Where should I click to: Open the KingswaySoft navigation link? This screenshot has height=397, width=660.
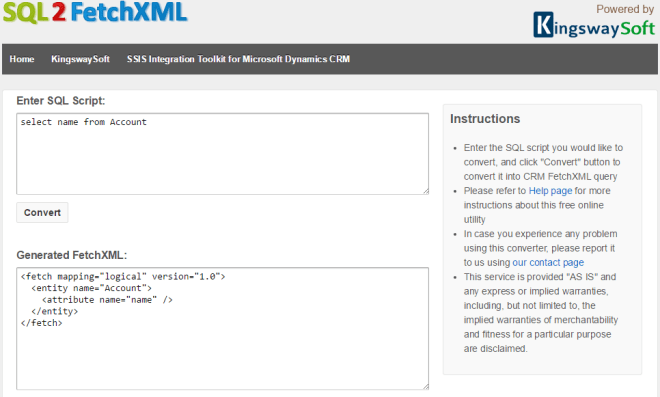[80, 59]
